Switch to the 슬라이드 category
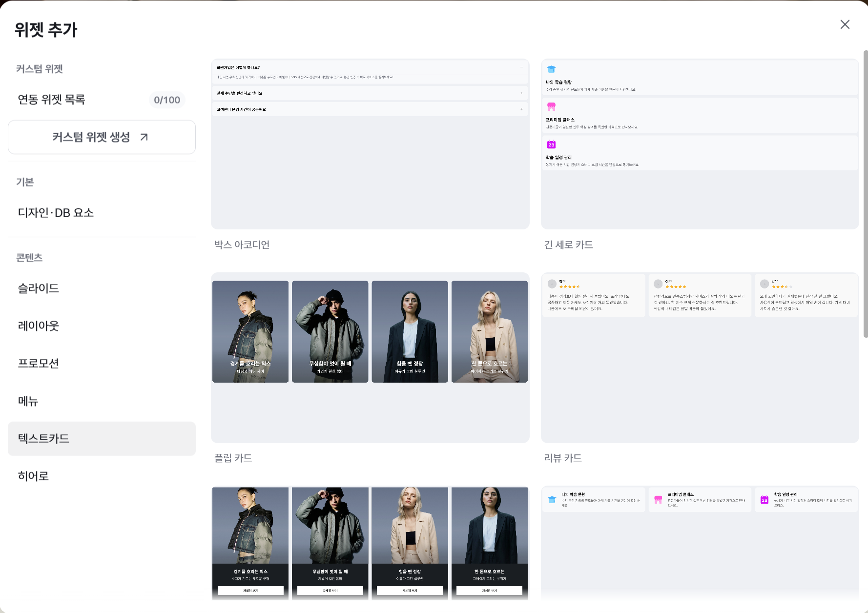Image resolution: width=868 pixels, height=613 pixels. (x=102, y=288)
